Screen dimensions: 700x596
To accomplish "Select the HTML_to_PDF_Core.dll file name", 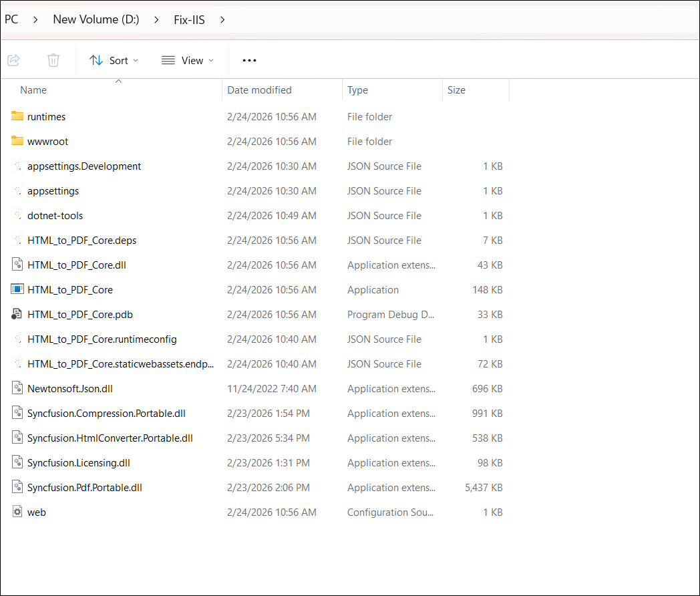I will point(77,265).
